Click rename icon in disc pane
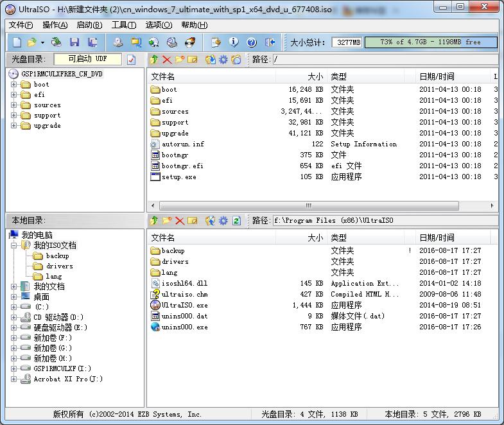504x425 pixels. (192, 60)
